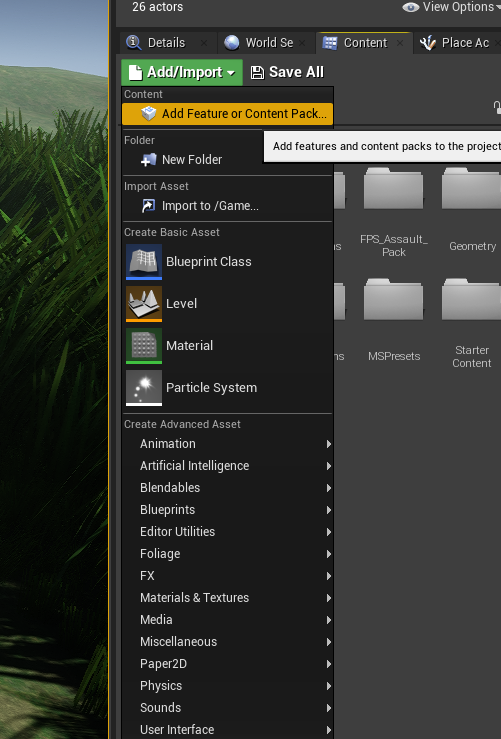Click the Import to /Game icon

pos(148,205)
